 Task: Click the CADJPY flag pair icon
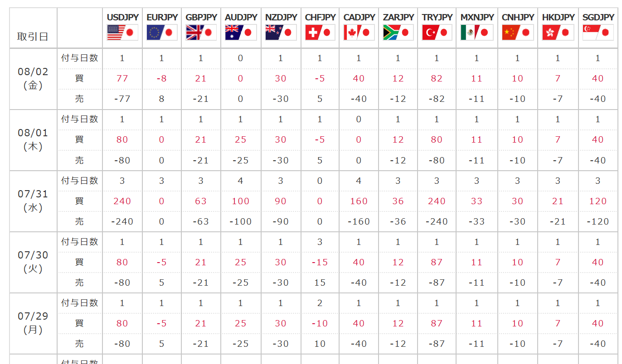[x=359, y=33]
